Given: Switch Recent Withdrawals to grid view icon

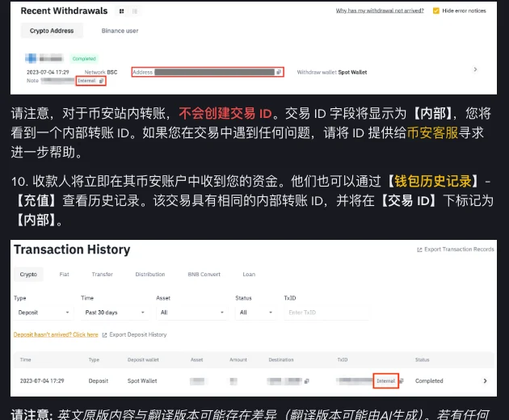Looking at the screenshot, I should click(121, 11).
